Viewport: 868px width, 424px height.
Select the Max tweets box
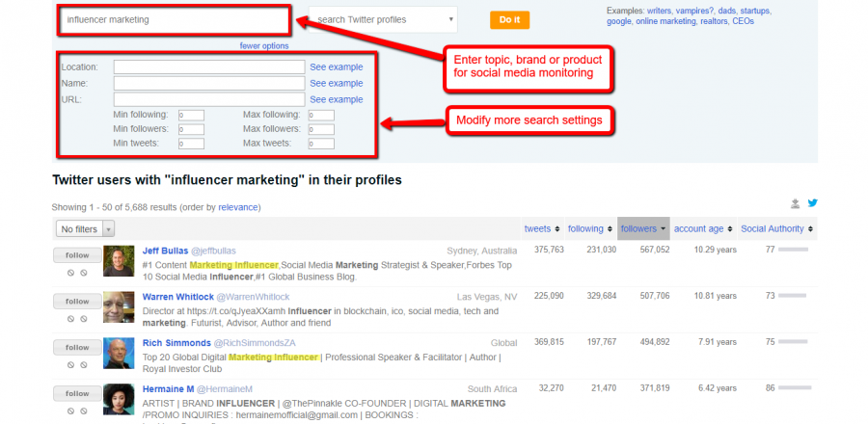tap(321, 144)
